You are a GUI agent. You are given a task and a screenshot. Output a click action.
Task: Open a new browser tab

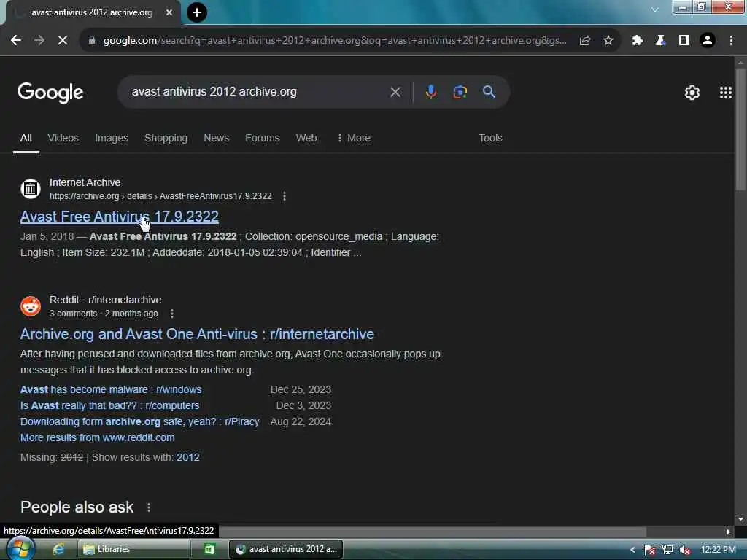click(197, 12)
